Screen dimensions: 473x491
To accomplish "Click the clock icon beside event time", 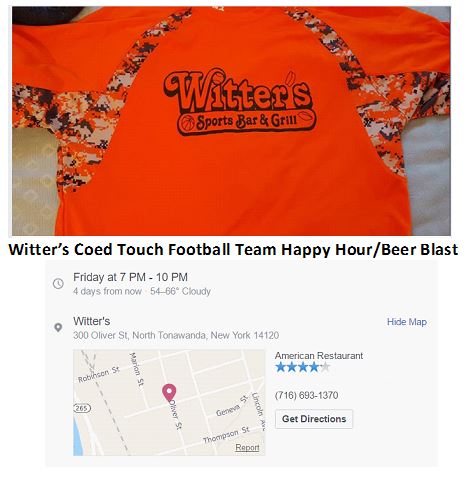I will click(58, 284).
